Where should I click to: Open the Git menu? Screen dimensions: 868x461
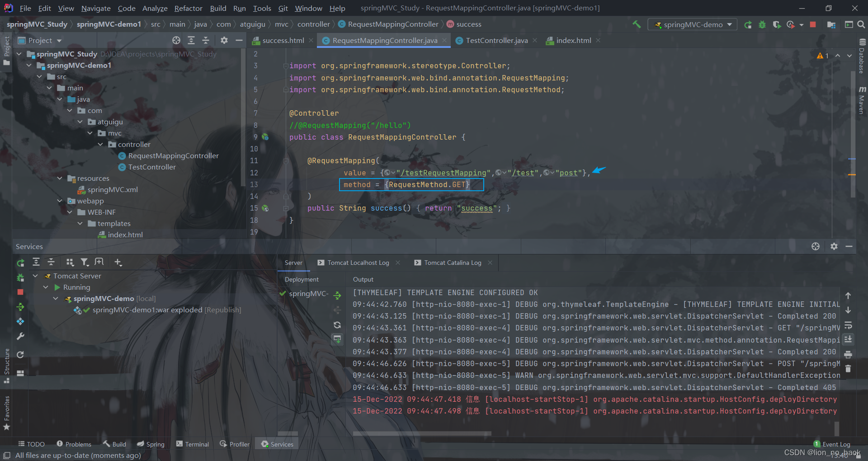[283, 8]
